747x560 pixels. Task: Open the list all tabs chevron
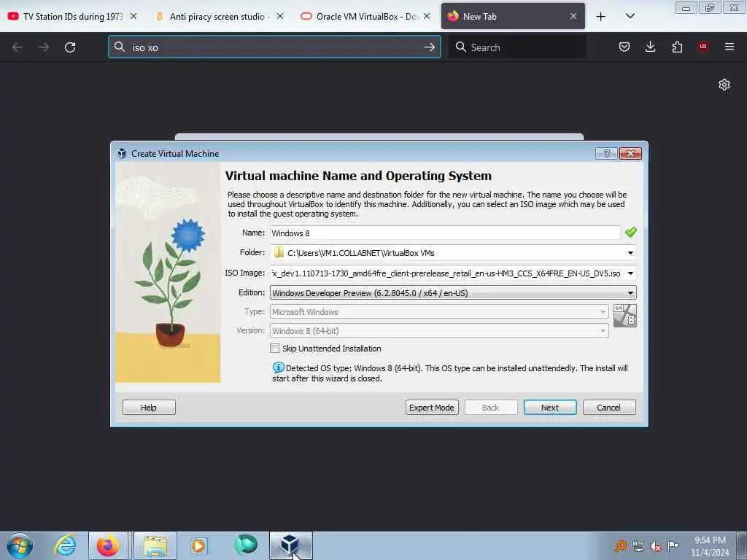[x=630, y=16]
